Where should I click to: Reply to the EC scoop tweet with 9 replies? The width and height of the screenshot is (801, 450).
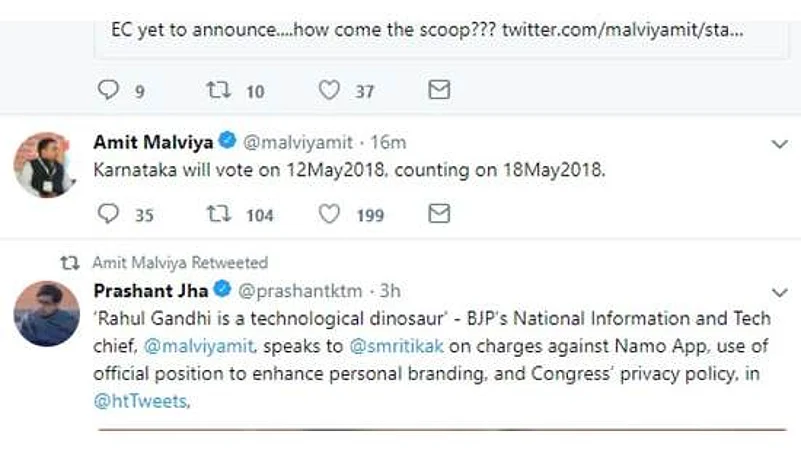coord(108,90)
